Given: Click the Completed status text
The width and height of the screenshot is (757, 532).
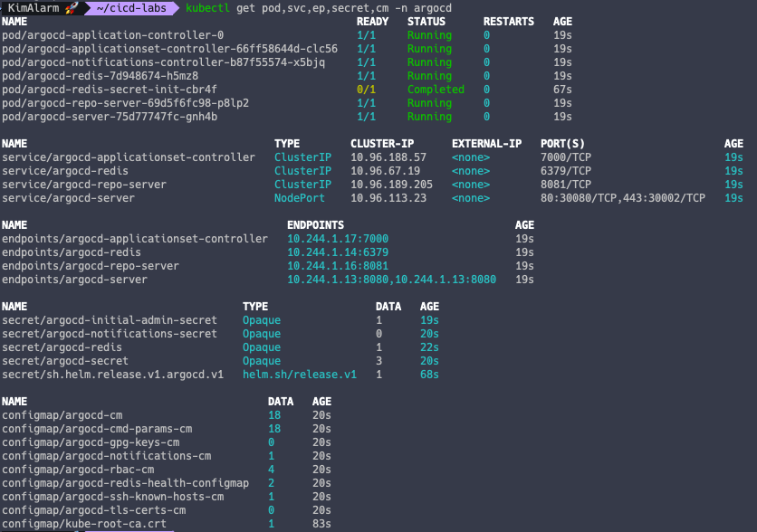Looking at the screenshot, I should click(436, 90).
